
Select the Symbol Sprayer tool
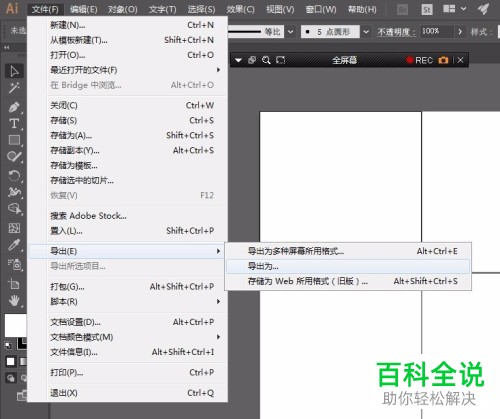tap(14, 264)
